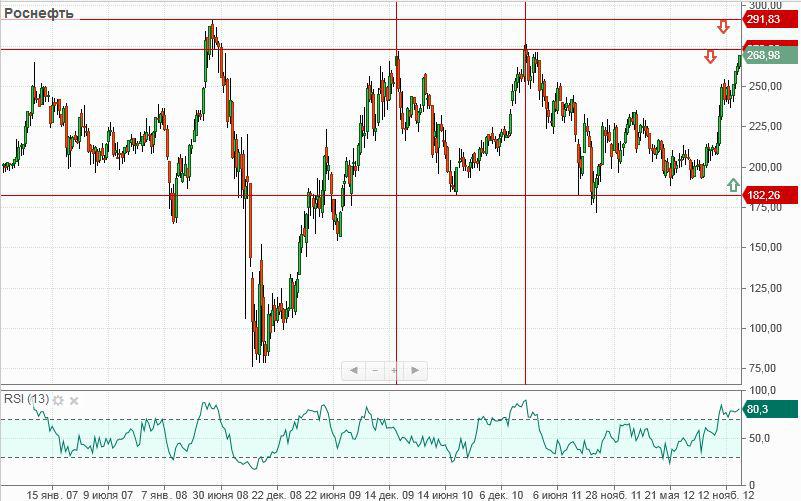Click the Роснефть chart title

(x=39, y=13)
